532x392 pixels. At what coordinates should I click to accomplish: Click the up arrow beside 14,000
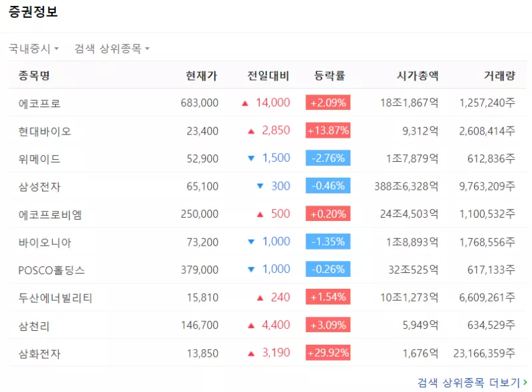[x=244, y=103]
